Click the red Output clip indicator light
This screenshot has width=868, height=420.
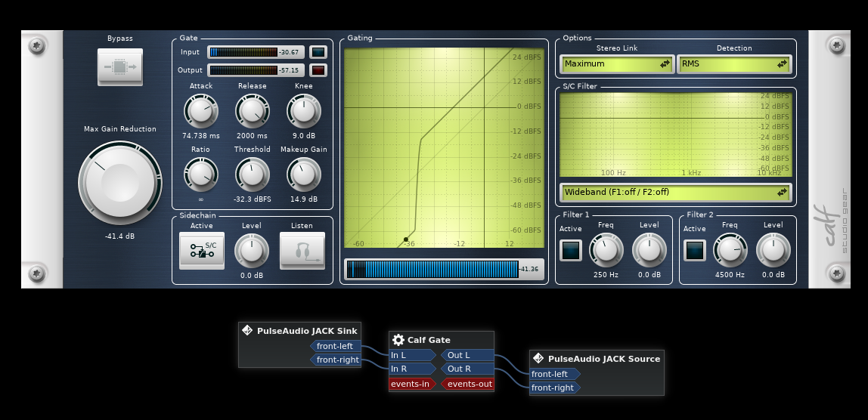coord(318,70)
